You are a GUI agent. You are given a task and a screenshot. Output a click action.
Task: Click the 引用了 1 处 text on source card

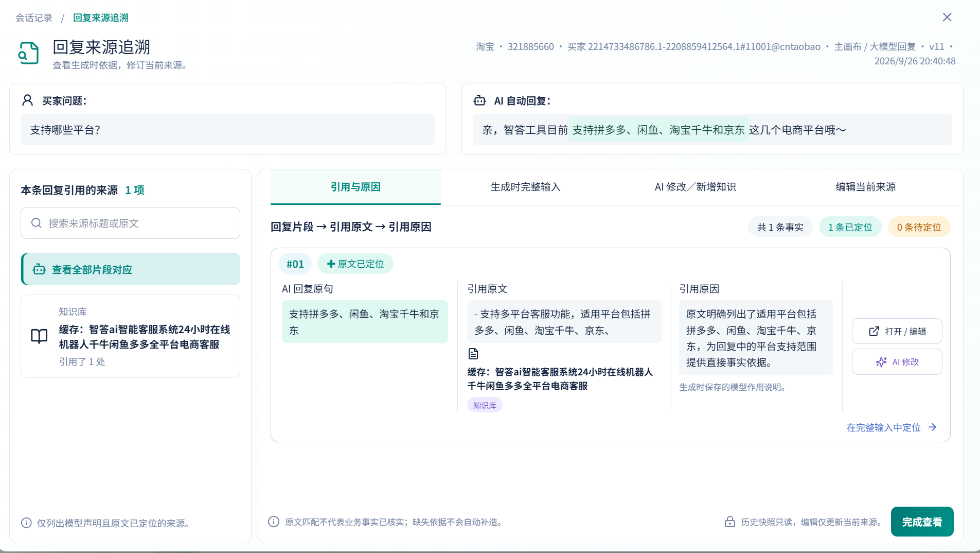[82, 361]
